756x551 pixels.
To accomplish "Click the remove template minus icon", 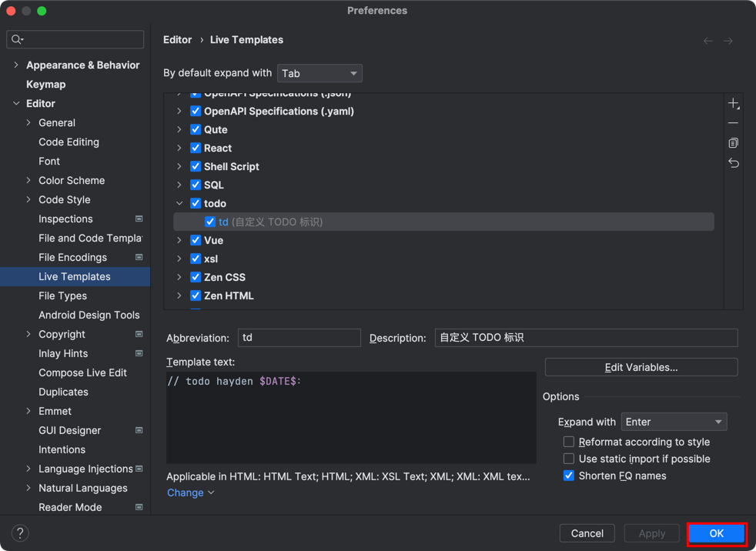I will pos(734,123).
